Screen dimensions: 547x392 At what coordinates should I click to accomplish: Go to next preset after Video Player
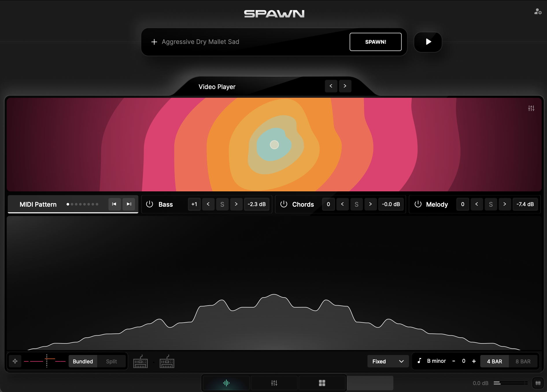pyautogui.click(x=345, y=86)
